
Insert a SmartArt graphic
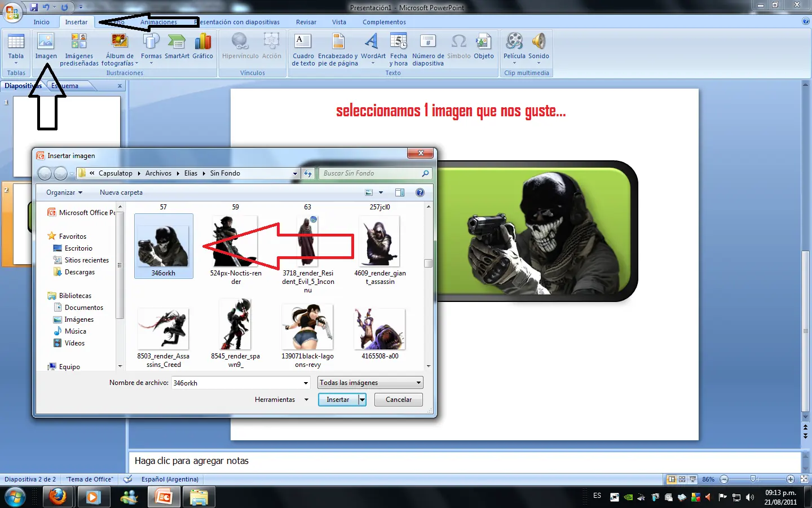pyautogui.click(x=177, y=46)
